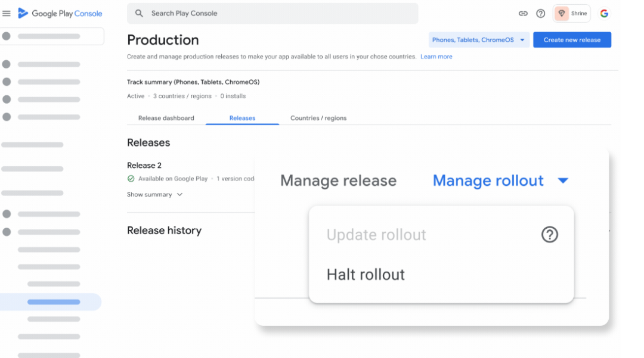Follow the Learn more link
Image resolution: width=644 pixels, height=358 pixels.
(x=436, y=57)
